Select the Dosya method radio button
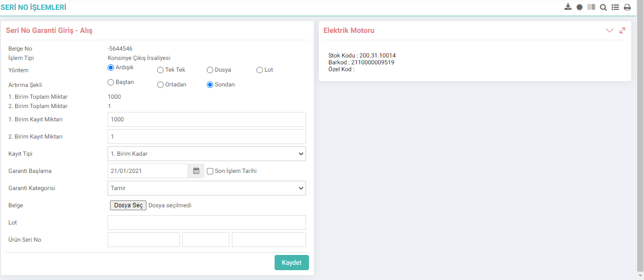This screenshot has height=280, width=644. tap(210, 70)
